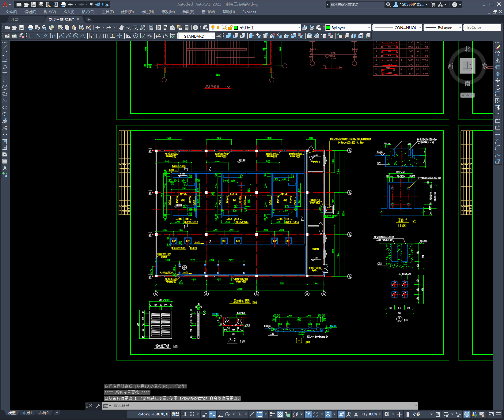
Task: Open the annotation scale 1:1 / 100% dropdown
Action: [371, 414]
